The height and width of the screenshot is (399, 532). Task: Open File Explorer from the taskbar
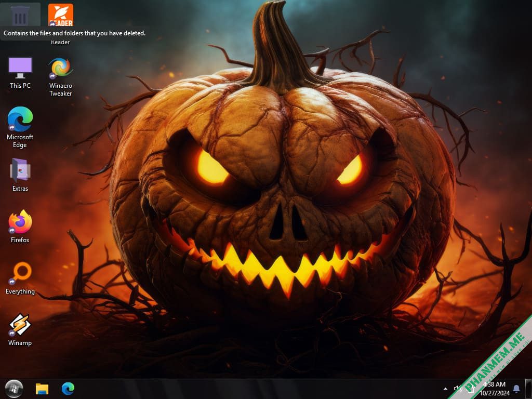click(x=42, y=389)
